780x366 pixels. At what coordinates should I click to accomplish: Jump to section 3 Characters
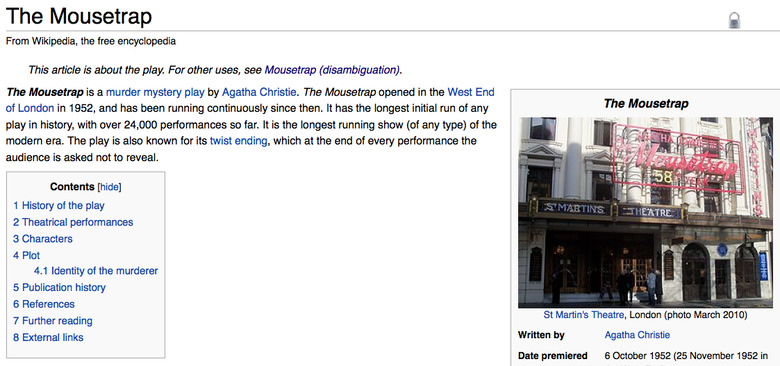click(43, 239)
